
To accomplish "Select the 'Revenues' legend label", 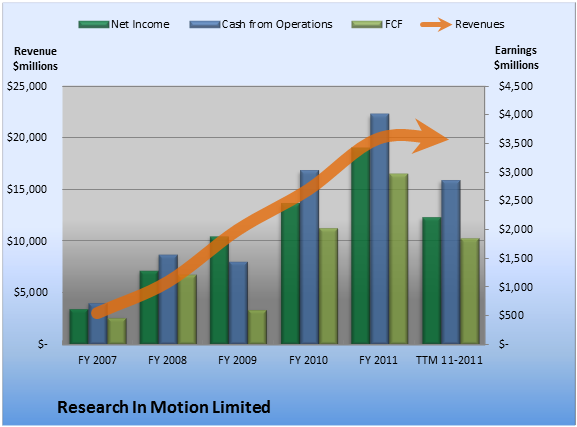I will click(x=479, y=24).
